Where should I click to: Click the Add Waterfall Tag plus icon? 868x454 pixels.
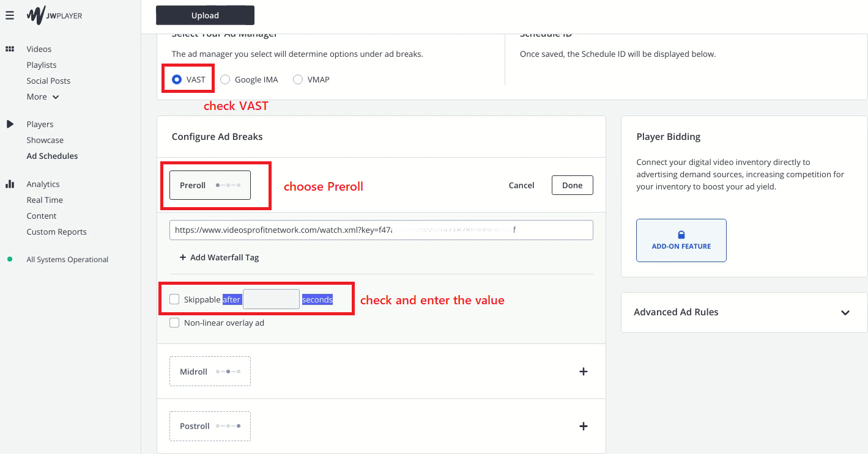183,257
